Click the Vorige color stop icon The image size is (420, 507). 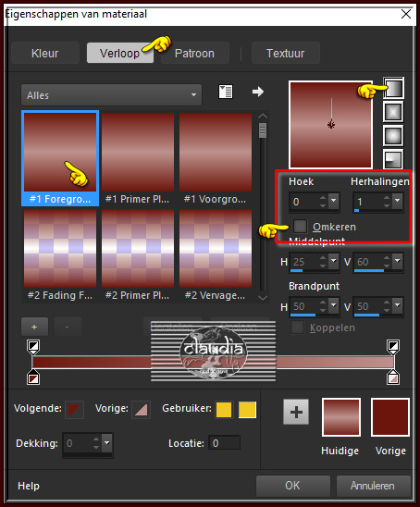click(141, 410)
